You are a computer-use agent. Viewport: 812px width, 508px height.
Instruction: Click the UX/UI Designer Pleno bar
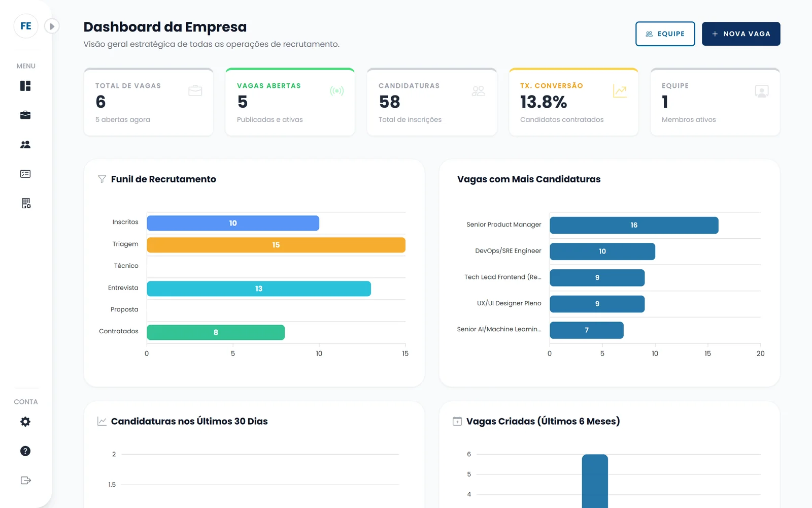point(597,304)
